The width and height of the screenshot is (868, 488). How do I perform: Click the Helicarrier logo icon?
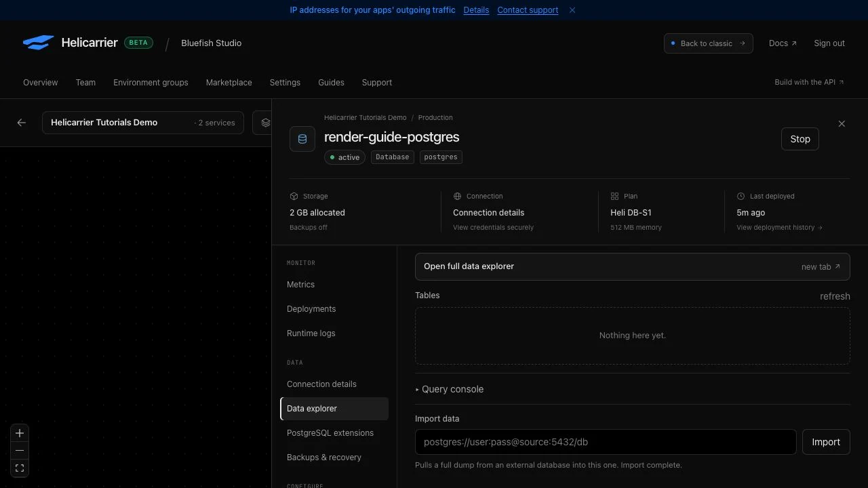(38, 43)
